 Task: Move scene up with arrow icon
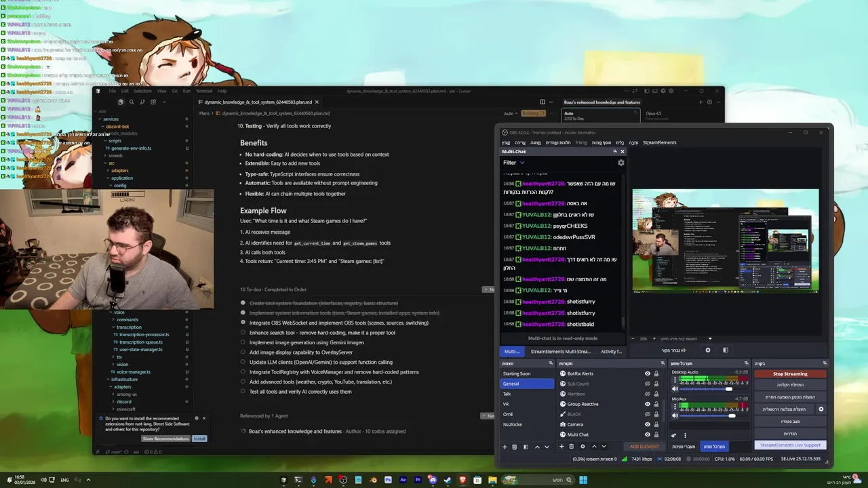point(537,447)
